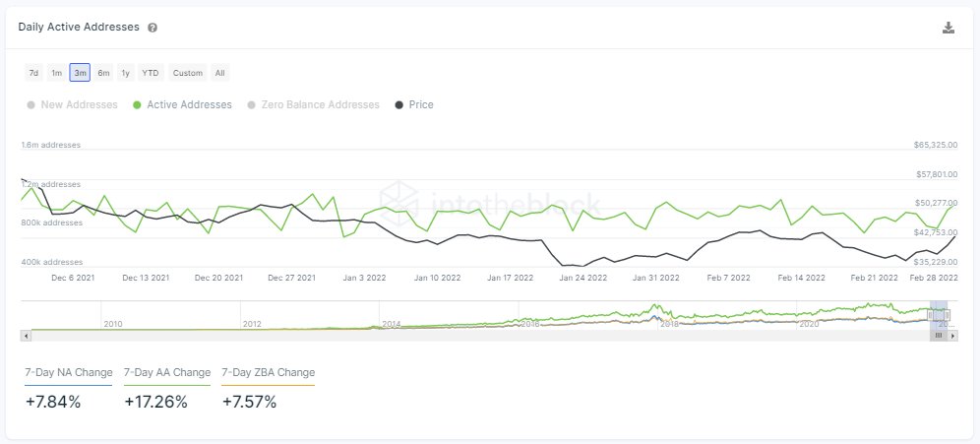This screenshot has height=444, width=980.
Task: Click the Jan 24 2022 axis label
Action: click(583, 278)
